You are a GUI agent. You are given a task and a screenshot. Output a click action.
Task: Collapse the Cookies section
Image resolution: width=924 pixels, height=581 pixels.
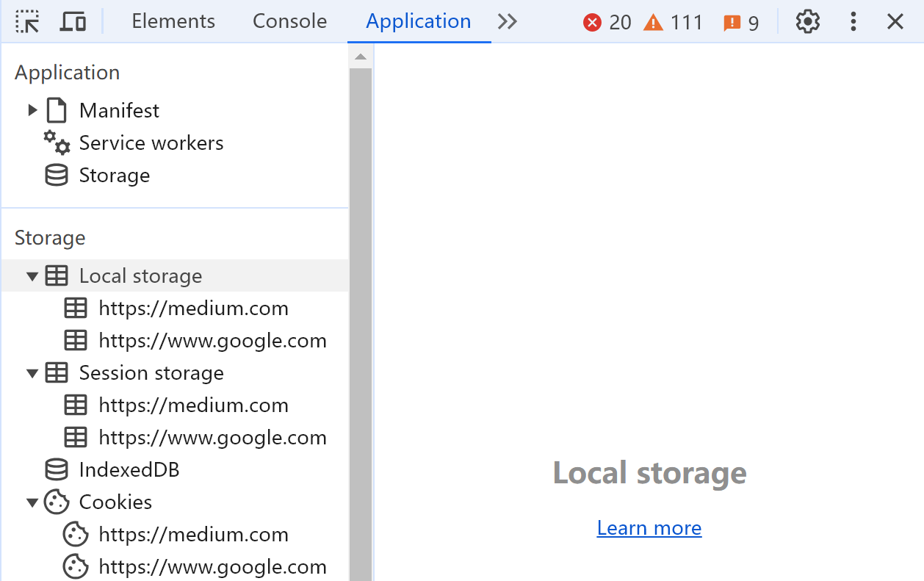(32, 502)
